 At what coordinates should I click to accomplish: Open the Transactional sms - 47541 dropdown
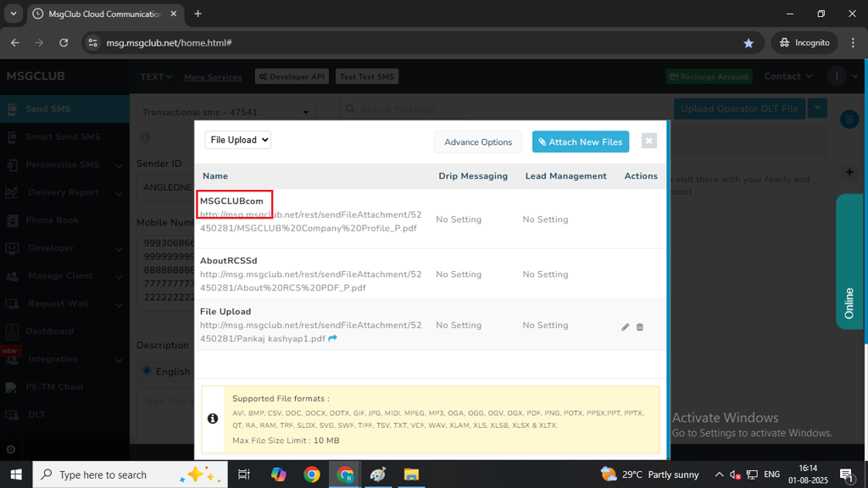pos(225,113)
